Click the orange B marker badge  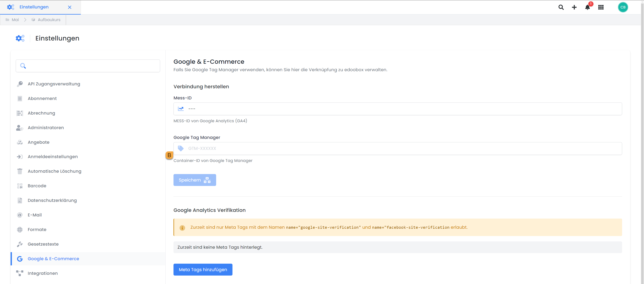point(169,155)
